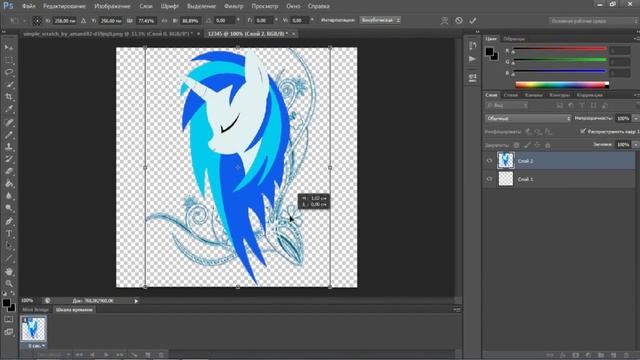Select the Clone Stamp tool
The width and height of the screenshot is (640, 360).
(x=9, y=147)
